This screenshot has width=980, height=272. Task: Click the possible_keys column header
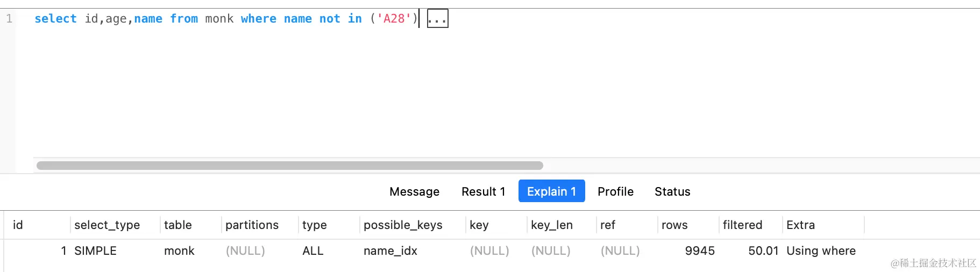pos(403,225)
